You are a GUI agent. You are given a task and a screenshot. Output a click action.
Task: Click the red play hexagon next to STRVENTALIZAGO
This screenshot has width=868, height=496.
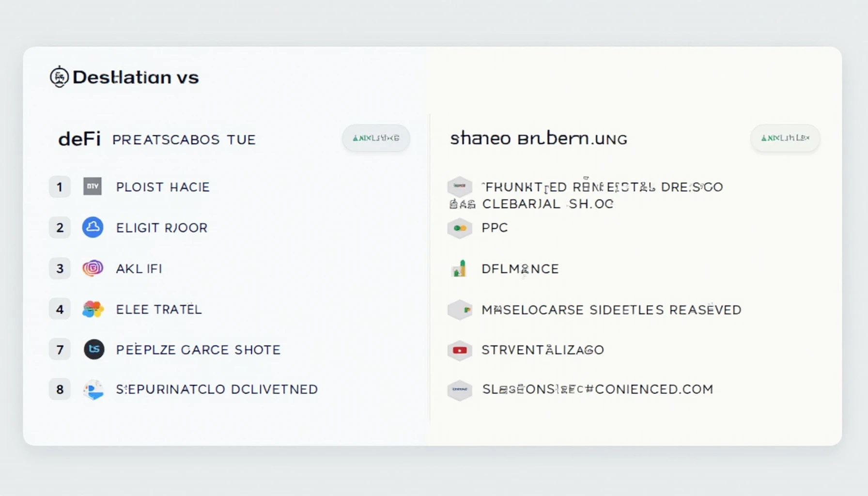coord(460,350)
